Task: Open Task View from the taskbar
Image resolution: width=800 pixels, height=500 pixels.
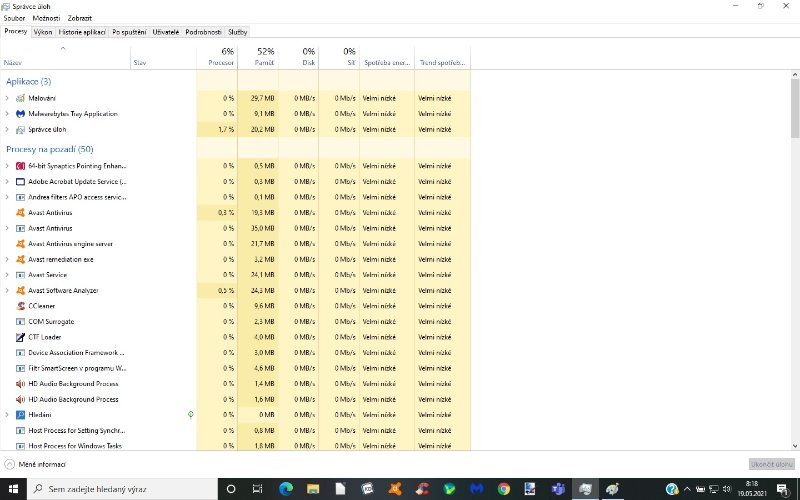Action: point(258,489)
